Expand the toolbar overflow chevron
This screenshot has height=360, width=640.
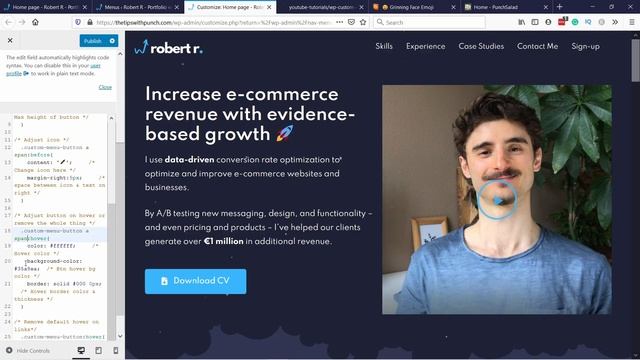[x=615, y=22]
